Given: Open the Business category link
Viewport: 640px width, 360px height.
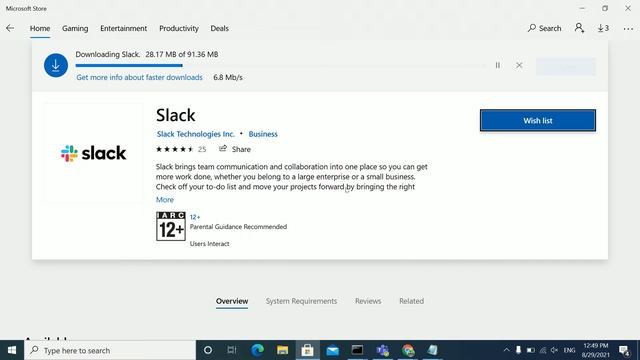Looking at the screenshot, I should click(x=263, y=134).
